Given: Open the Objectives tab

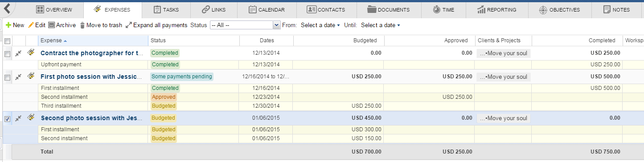Looking at the screenshot, I should coord(559,9).
